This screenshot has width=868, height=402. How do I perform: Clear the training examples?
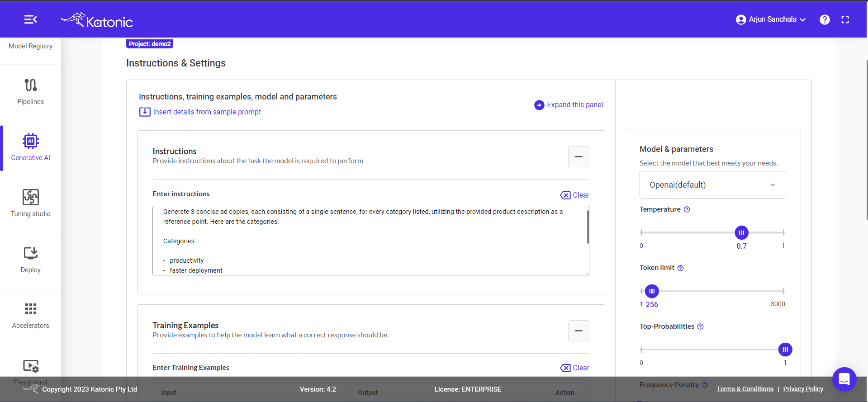(x=575, y=368)
